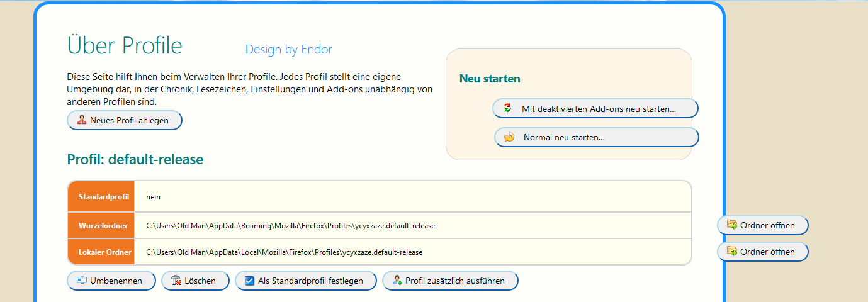This screenshot has width=868, height=302.
Task: Open the Lokaler Ordner folder via its folder icon
Action: [731, 252]
